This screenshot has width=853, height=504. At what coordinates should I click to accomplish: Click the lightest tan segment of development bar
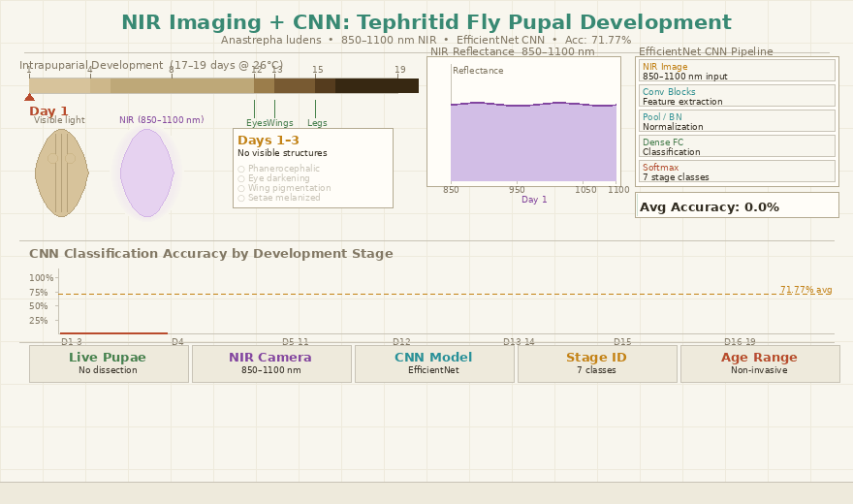[x=60, y=86]
